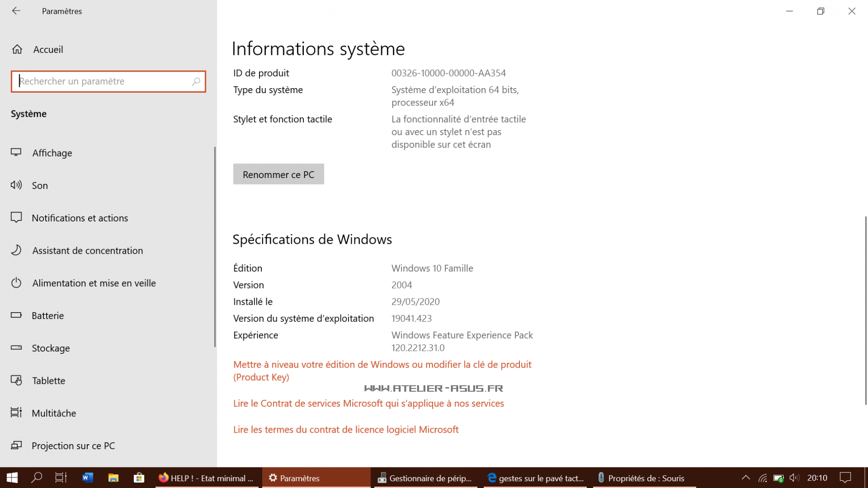Click Renommer ce PC button
Viewport: 868px width, 488px height.
[278, 174]
